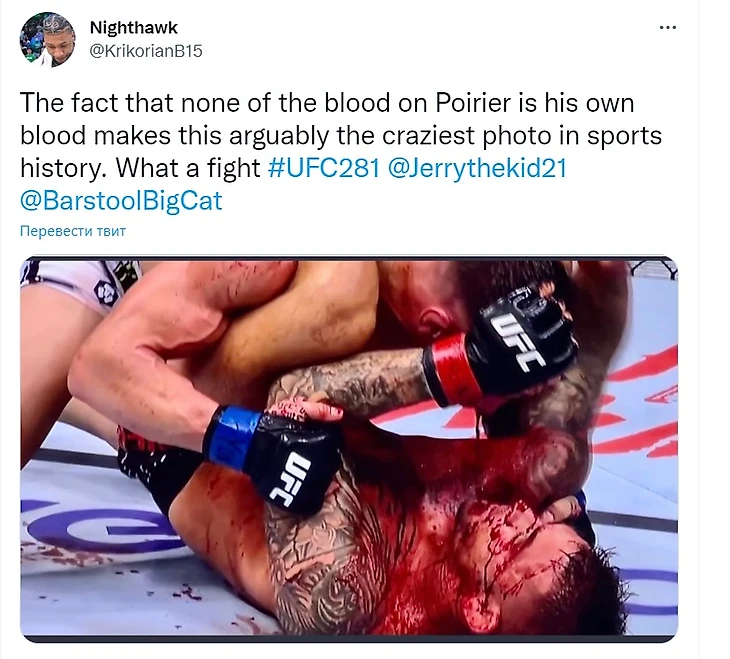Open the attached UFC fight photo
Screen dimensions: 730x659
coord(349,448)
